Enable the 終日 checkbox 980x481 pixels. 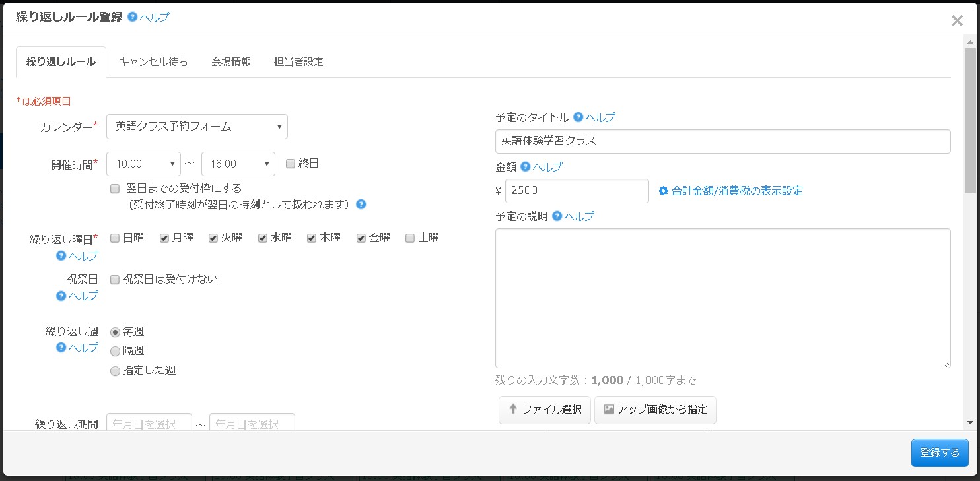pos(291,163)
